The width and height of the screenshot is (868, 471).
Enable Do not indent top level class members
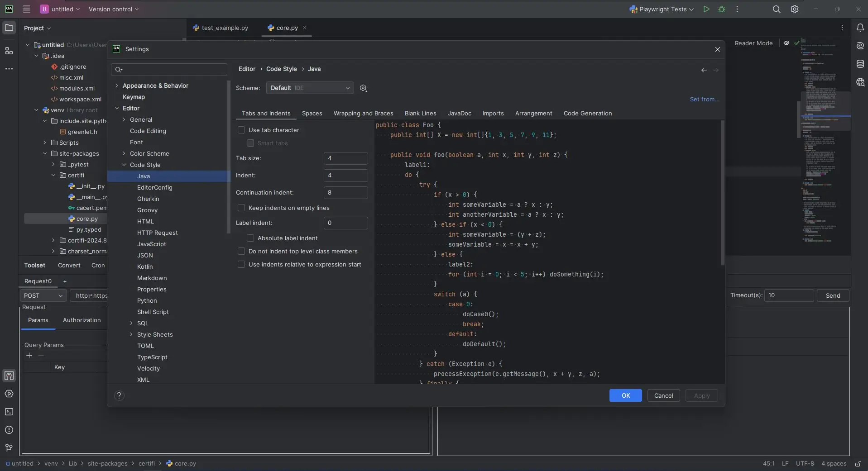point(241,252)
